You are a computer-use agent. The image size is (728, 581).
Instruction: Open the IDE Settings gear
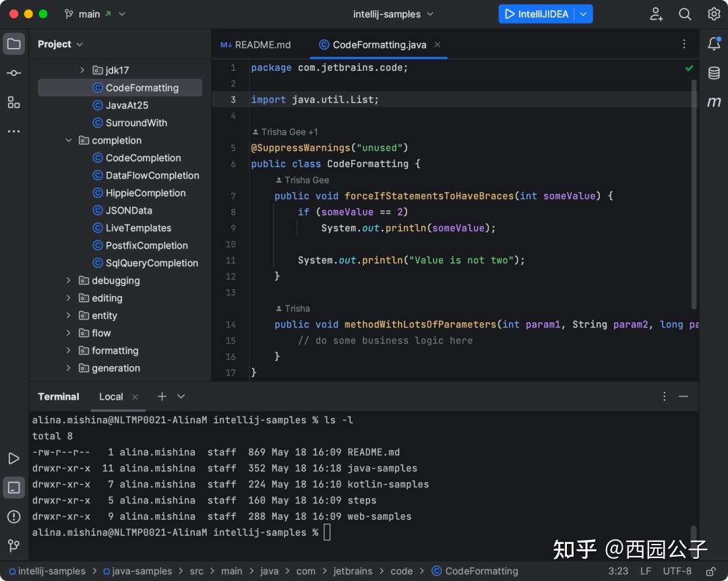712,13
